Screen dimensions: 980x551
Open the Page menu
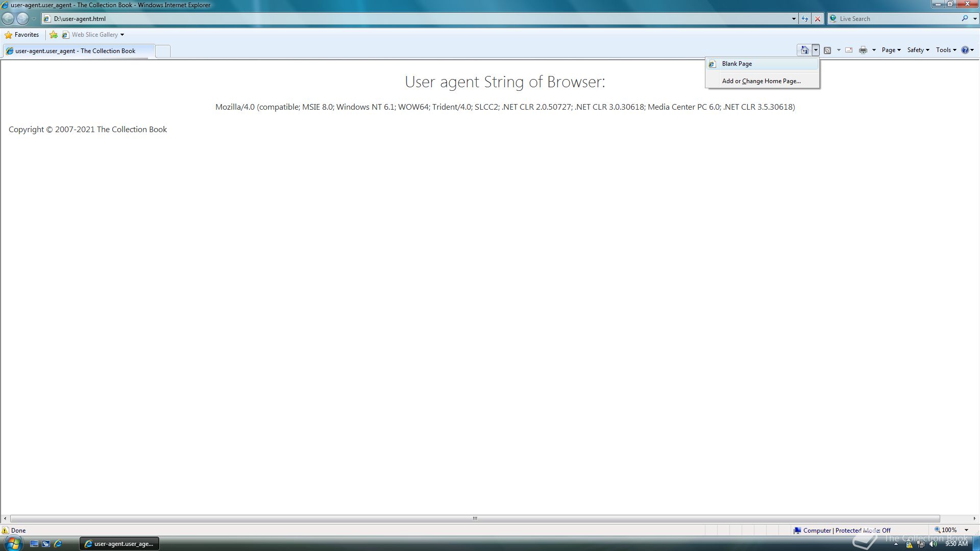coord(891,50)
